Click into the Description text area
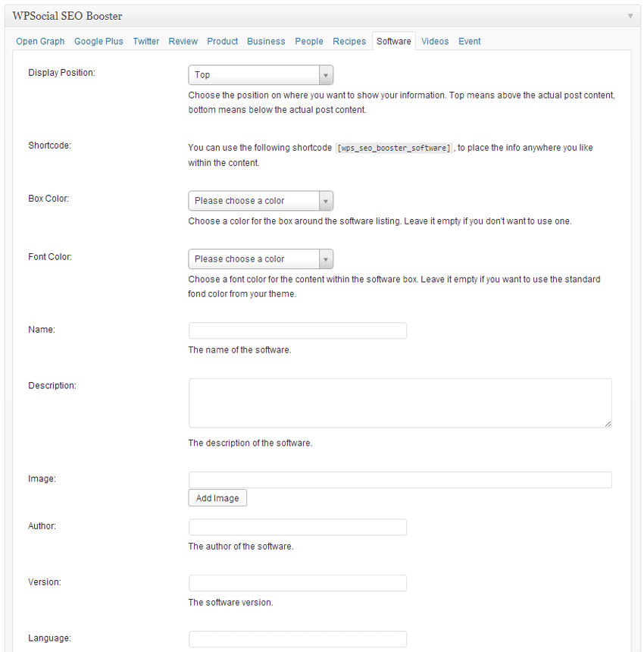 click(399, 403)
